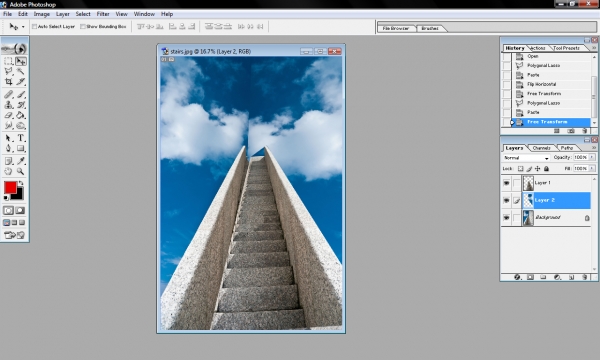Hide Layer 2 with eye icon
600x360 pixels.
tap(506, 200)
